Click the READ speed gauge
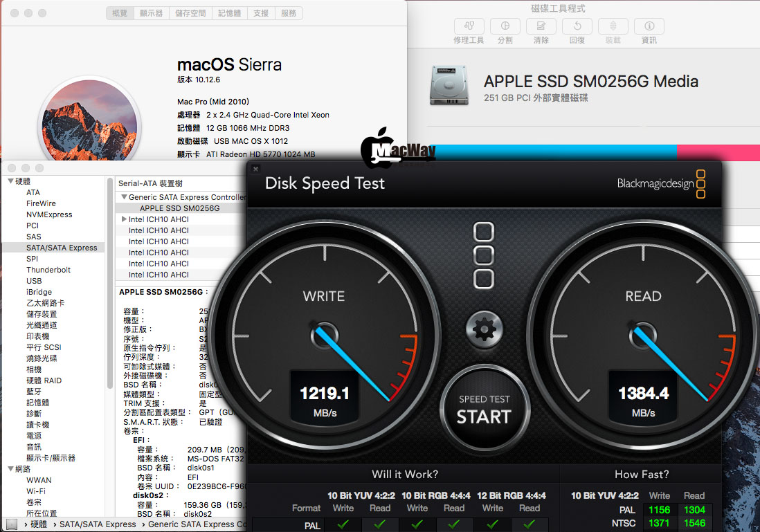Image resolution: width=760 pixels, height=532 pixels. click(643, 335)
